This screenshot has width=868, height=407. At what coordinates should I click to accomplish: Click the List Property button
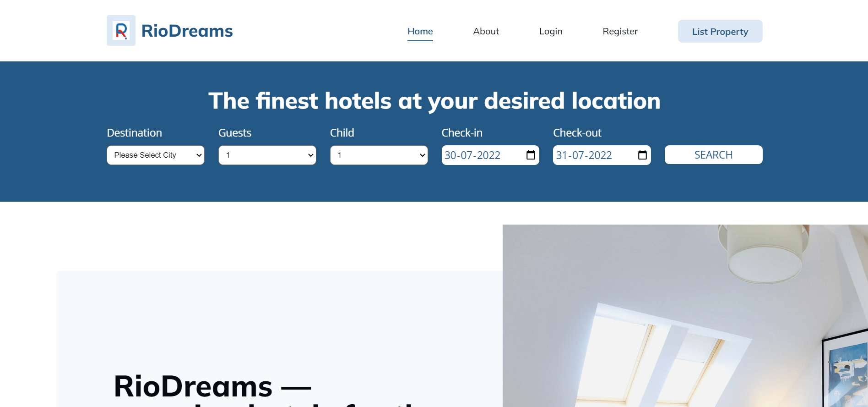click(x=720, y=31)
